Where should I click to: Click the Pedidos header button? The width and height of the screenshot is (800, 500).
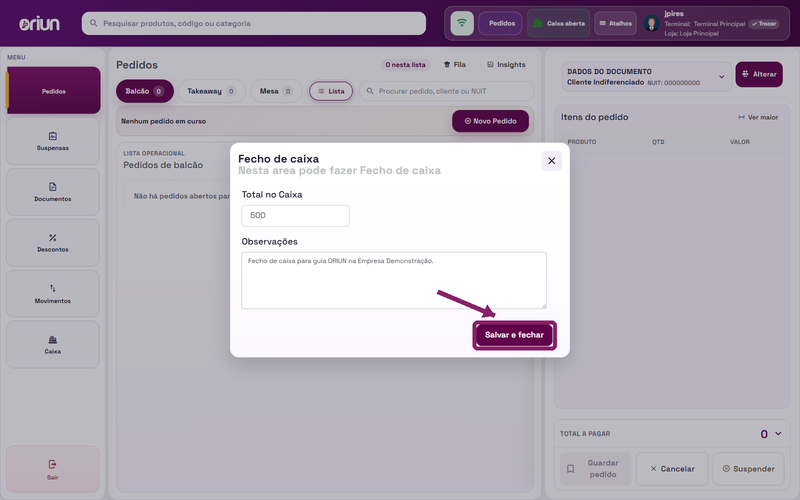(x=500, y=23)
